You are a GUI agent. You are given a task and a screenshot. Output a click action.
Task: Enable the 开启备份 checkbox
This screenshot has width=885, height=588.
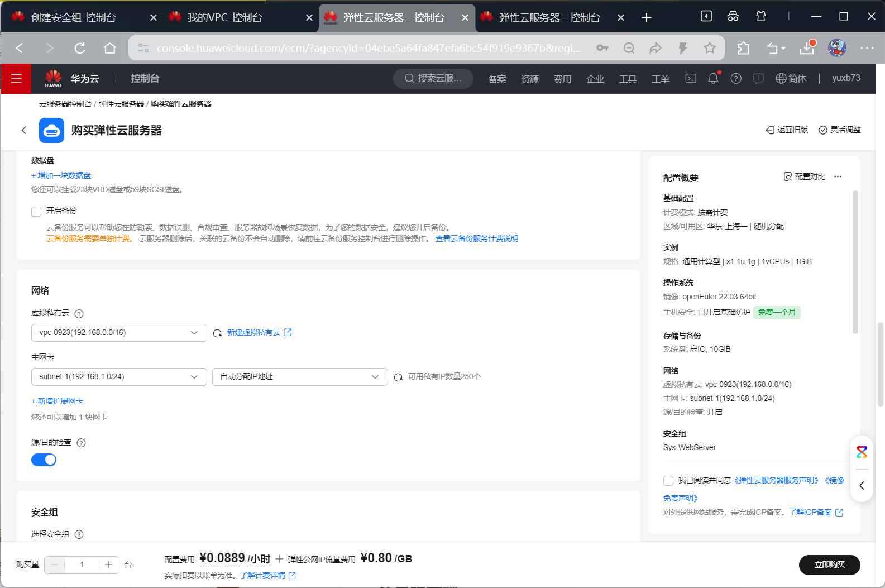pos(36,211)
